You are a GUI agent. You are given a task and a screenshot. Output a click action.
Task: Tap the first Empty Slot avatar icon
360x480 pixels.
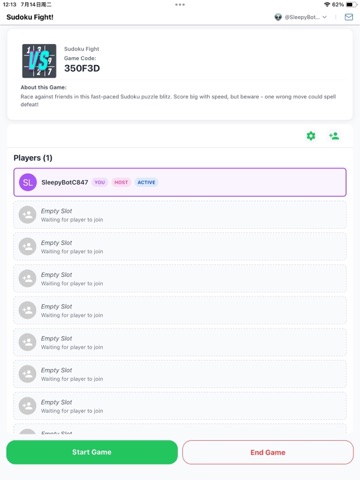[x=27, y=215]
